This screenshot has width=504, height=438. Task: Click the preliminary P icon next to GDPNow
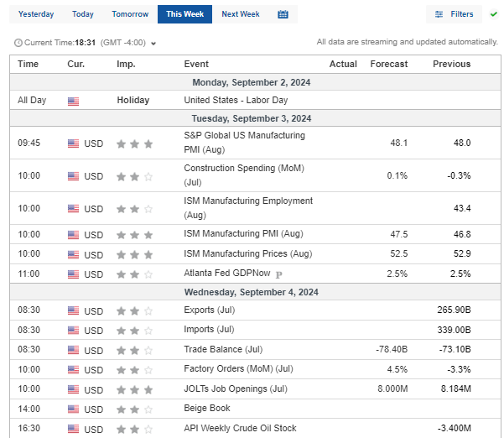pos(278,274)
